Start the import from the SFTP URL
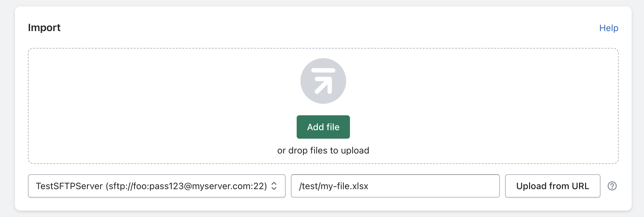644x217 pixels. coord(552,186)
